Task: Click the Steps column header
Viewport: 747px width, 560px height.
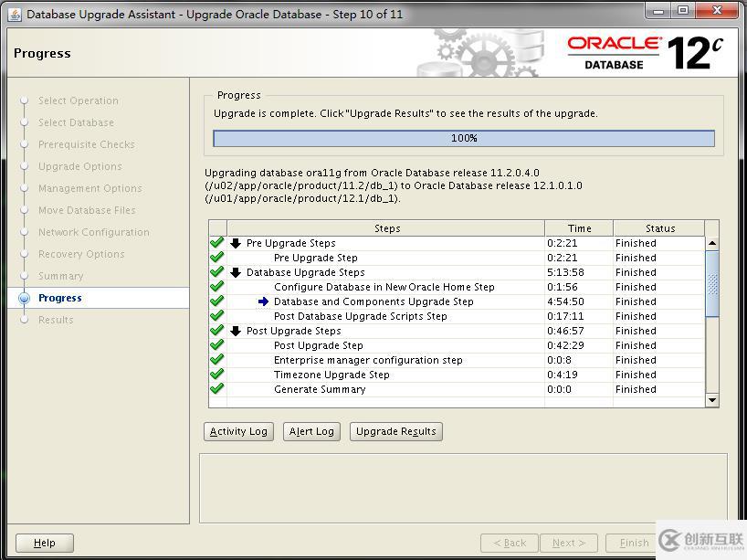Action: [386, 228]
